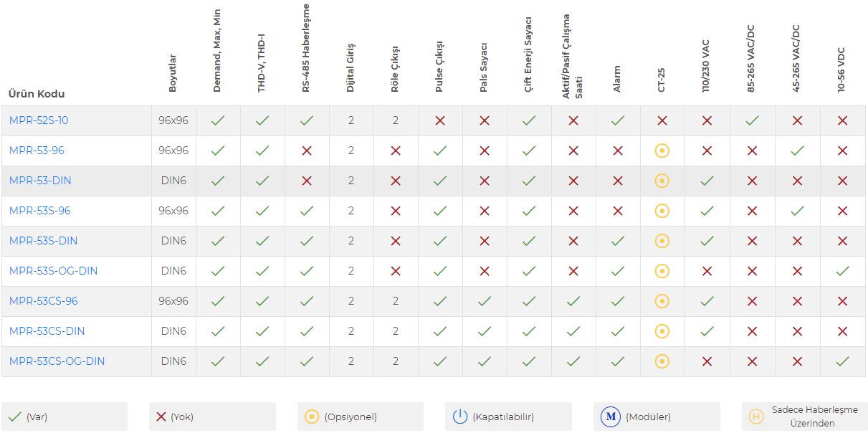The image size is (868, 433).
Task: Open the MPR-53S-OG-DIN product link
Action: [x=53, y=271]
